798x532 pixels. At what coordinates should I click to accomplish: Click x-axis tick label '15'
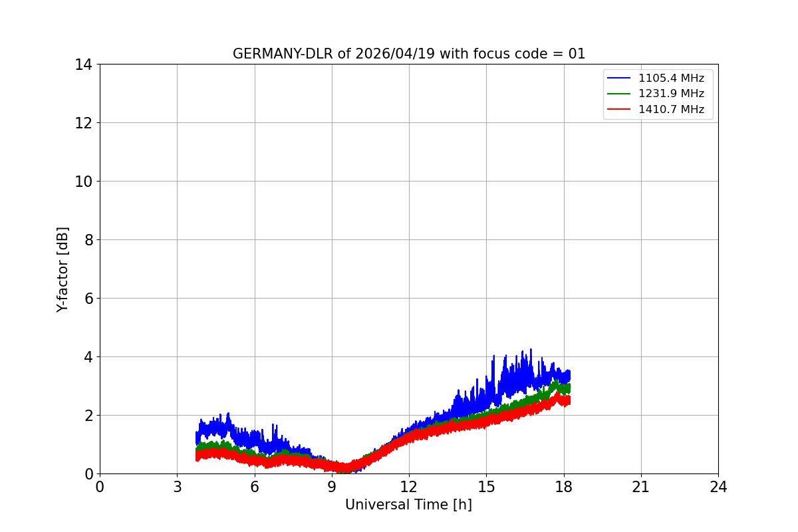tap(486, 487)
